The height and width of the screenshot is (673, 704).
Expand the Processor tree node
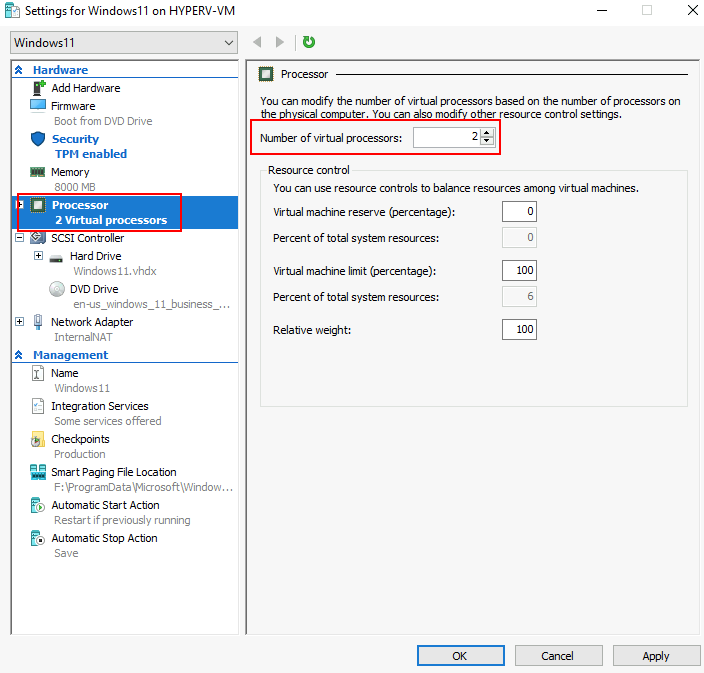pos(20,205)
